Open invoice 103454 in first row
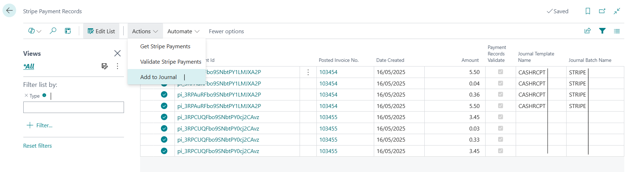The height and width of the screenshot is (172, 644). [328, 72]
